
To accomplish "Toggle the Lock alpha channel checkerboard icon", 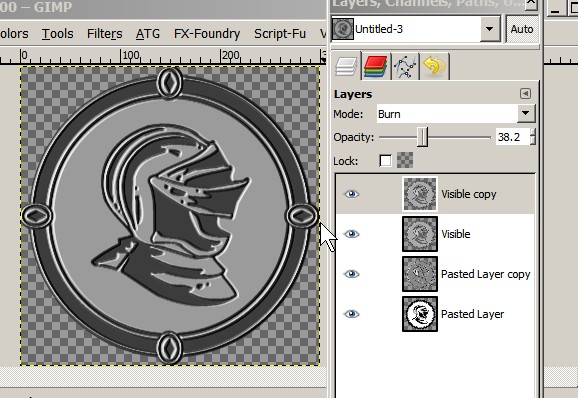I will [x=405, y=161].
